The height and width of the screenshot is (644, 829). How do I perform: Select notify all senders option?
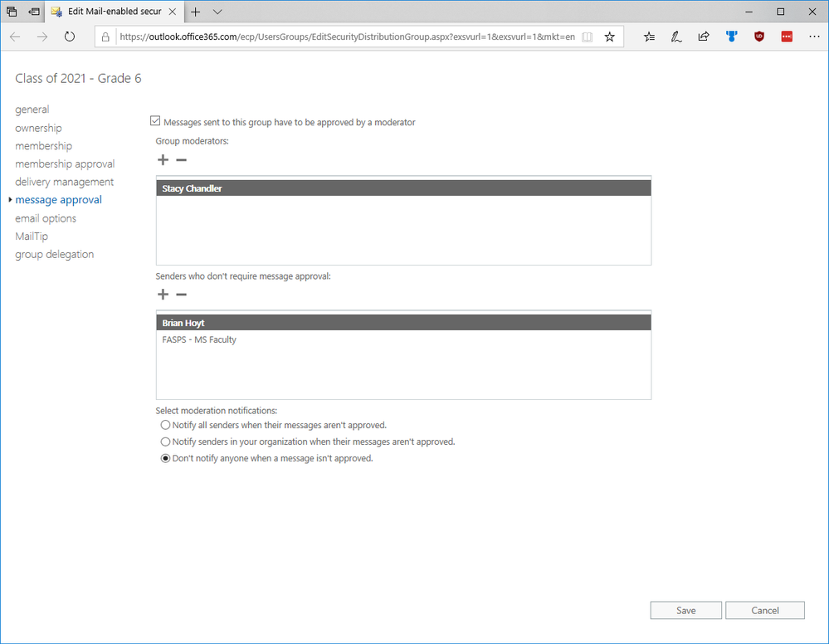pyautogui.click(x=165, y=425)
